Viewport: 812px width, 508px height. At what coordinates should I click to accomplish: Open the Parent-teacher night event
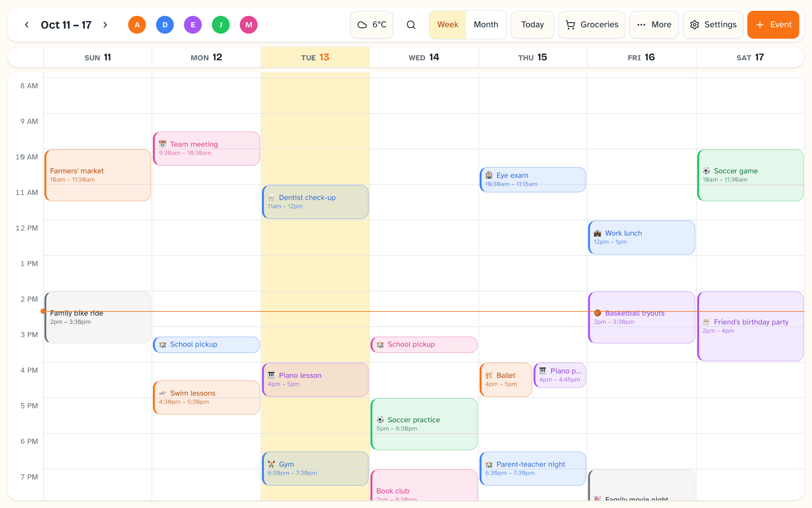(533, 468)
